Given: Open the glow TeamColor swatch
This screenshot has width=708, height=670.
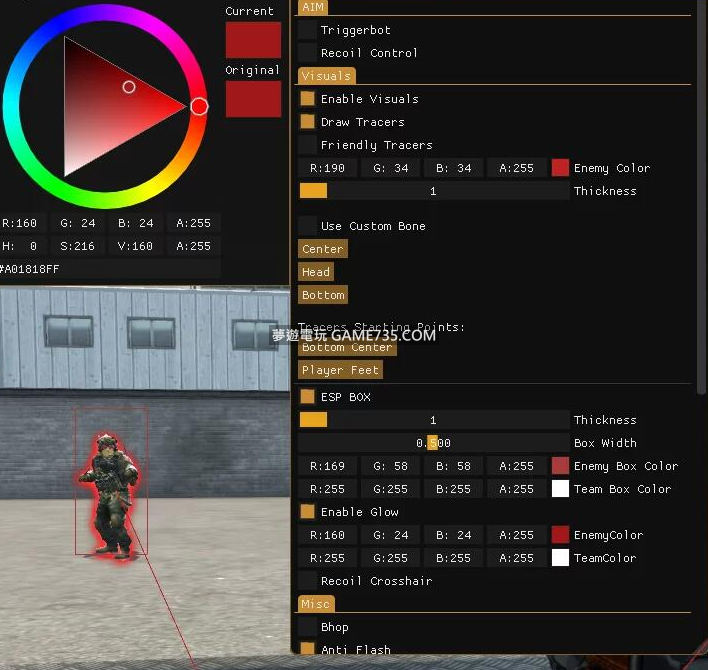Looking at the screenshot, I should click(x=560, y=558).
